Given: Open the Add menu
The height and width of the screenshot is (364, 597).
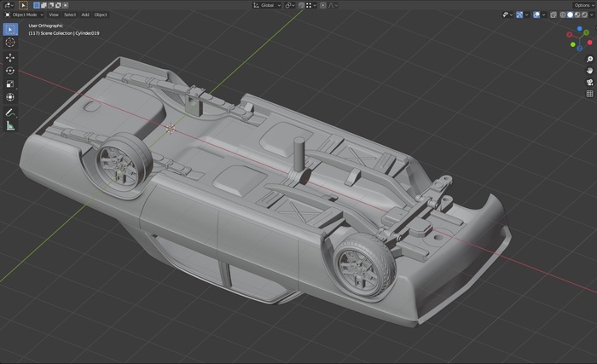Looking at the screenshot, I should 85,14.
